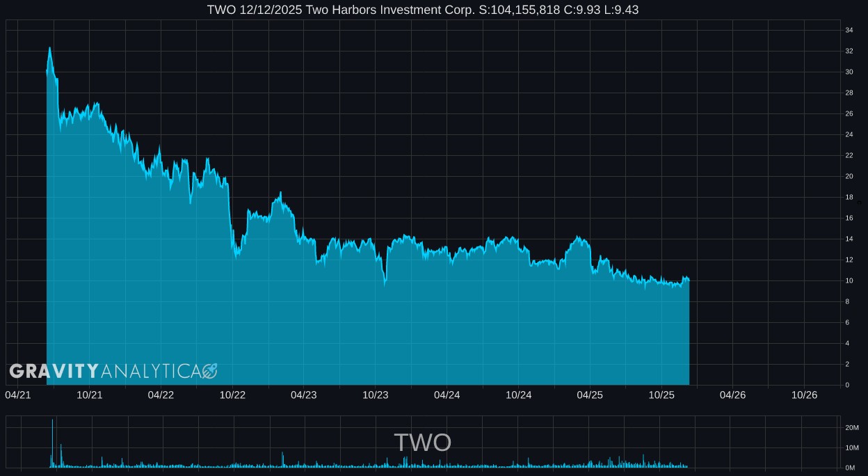The image size is (868, 476).
Task: Click the 10 price label on the y-axis
Action: [849, 280]
